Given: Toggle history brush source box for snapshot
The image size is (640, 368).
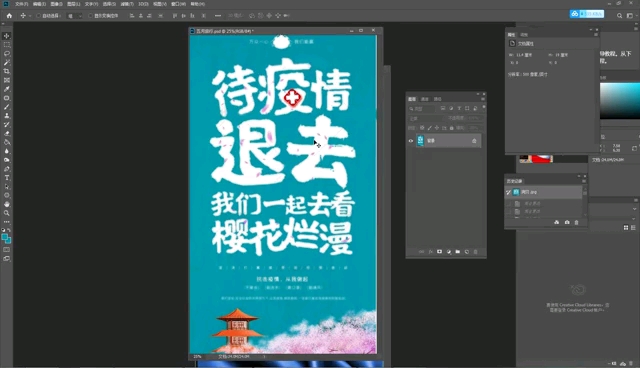Looking at the screenshot, I should pyautogui.click(x=509, y=192).
